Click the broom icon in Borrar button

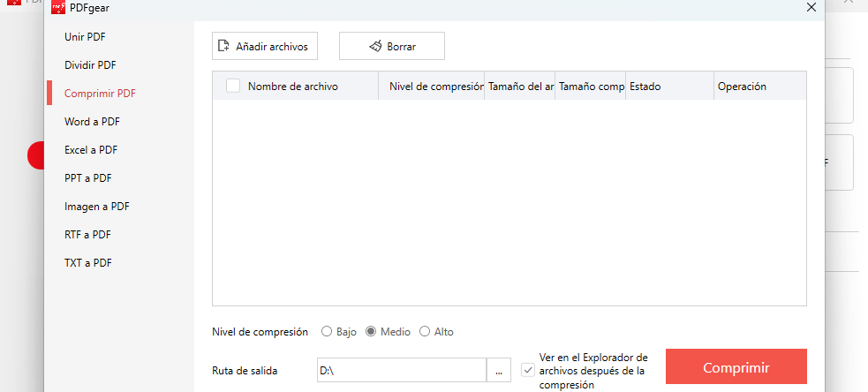point(375,46)
